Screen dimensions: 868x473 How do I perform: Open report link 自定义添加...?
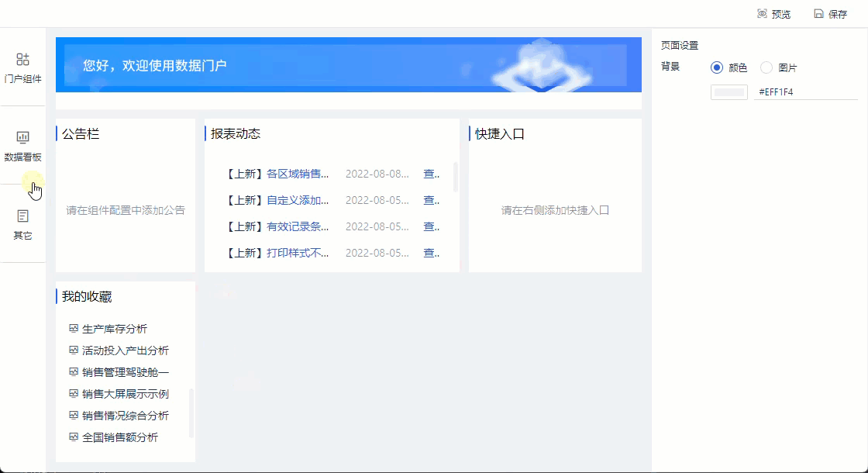tap(298, 200)
